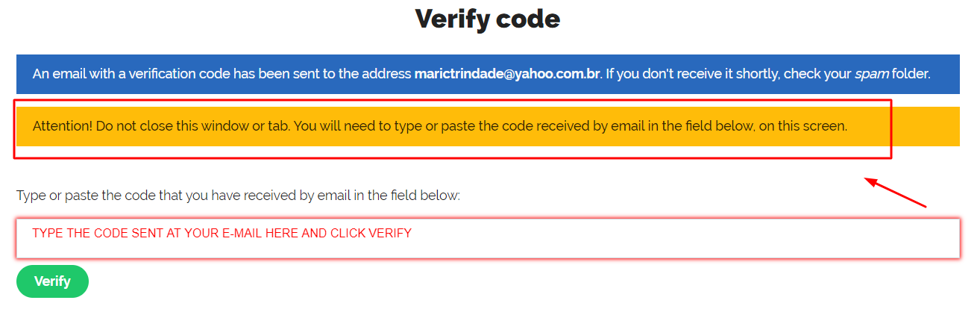Click "CLICK VERIFY" text inside the input

(x=371, y=234)
